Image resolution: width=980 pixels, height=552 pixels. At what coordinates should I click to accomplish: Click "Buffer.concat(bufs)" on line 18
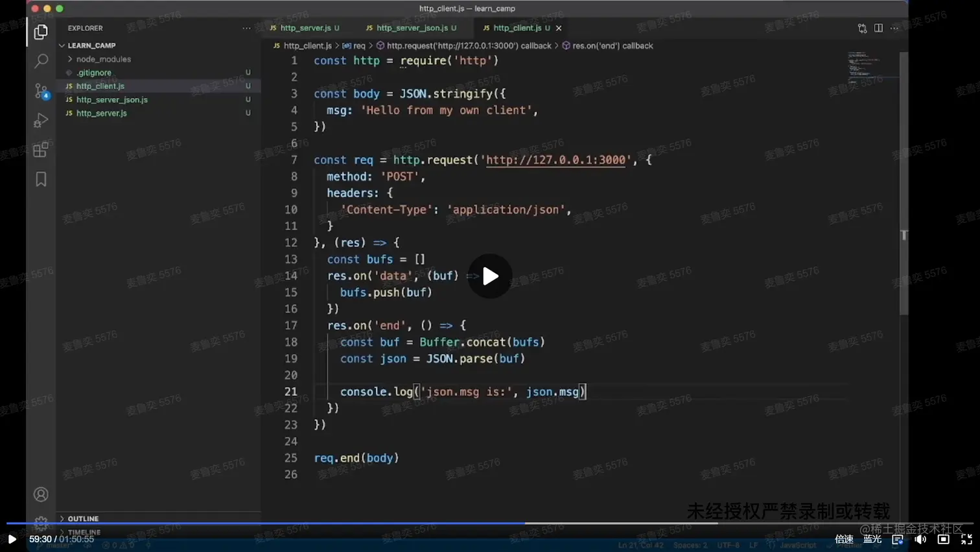click(x=482, y=342)
